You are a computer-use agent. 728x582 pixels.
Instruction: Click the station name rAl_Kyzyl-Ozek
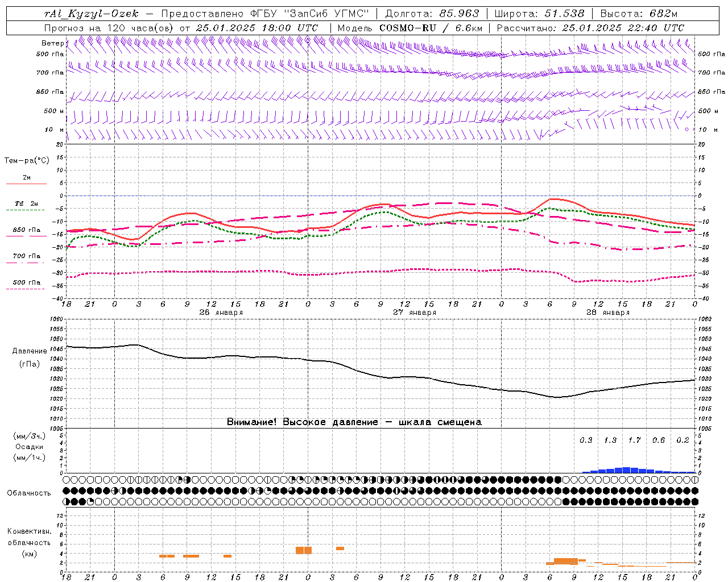click(91, 14)
